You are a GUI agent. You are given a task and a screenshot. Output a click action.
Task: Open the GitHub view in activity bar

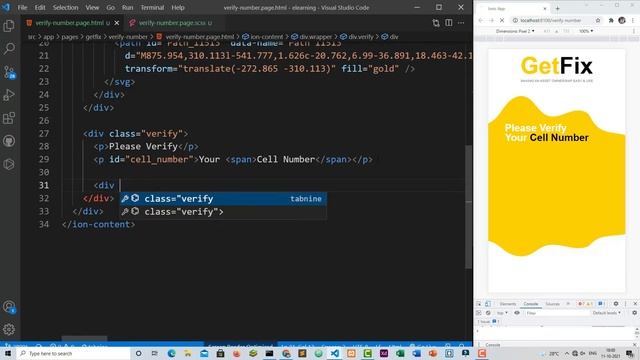click(x=9, y=141)
